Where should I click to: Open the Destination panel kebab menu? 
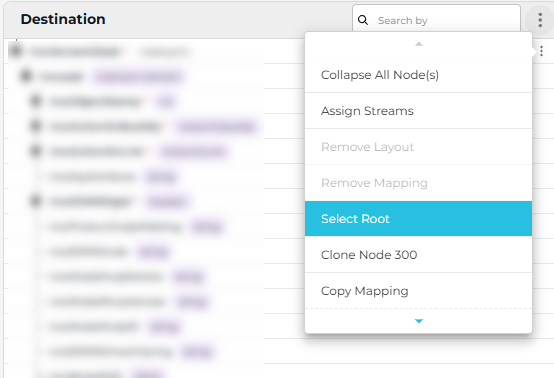point(540,20)
